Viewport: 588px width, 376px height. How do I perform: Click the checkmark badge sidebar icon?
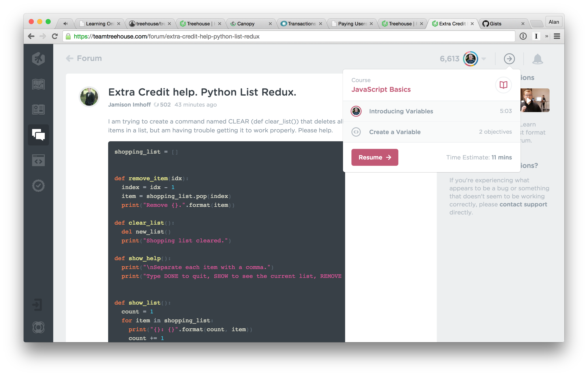[x=38, y=186]
